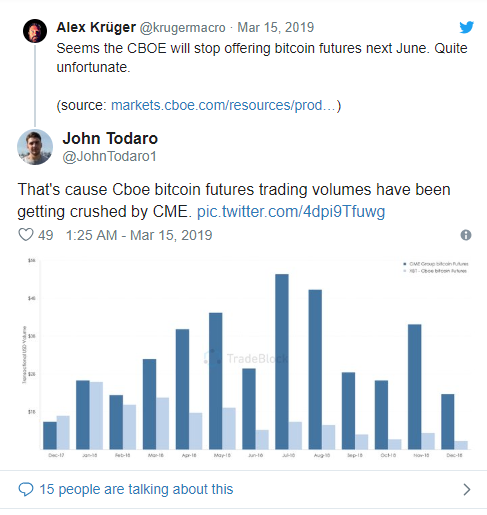487x515 pixels.
Task: Click the speech bubble reply icon
Action: point(26,489)
